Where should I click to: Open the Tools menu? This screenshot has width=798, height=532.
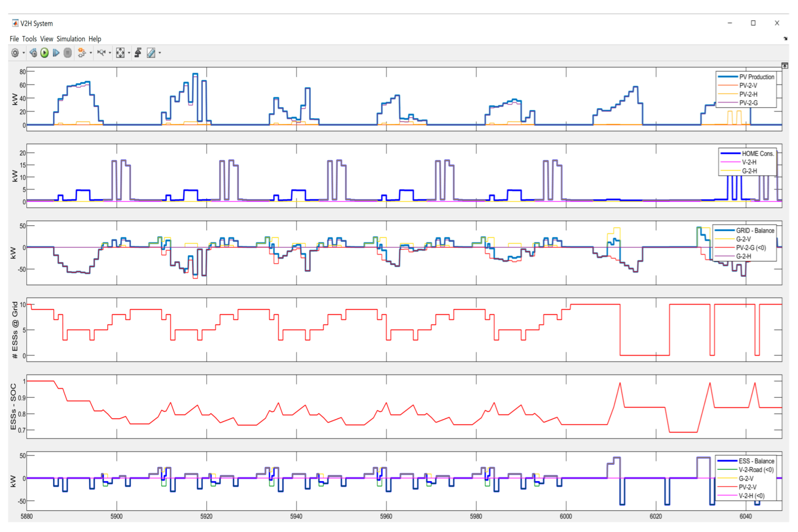click(x=29, y=39)
